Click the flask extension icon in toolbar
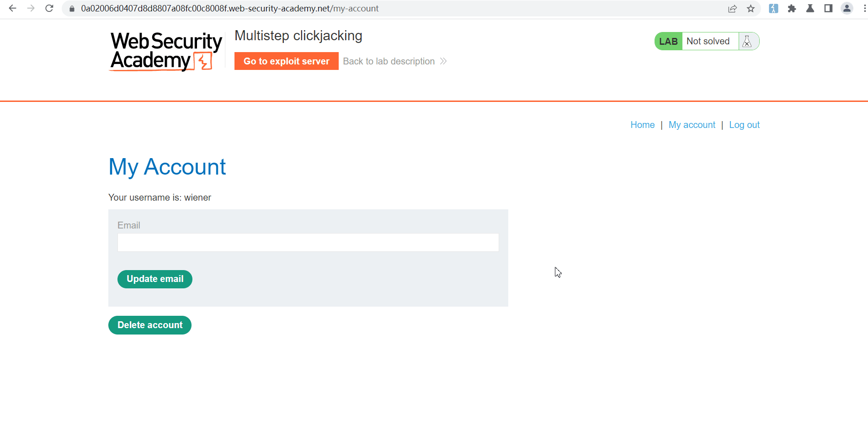The height and width of the screenshot is (441, 868). [810, 8]
